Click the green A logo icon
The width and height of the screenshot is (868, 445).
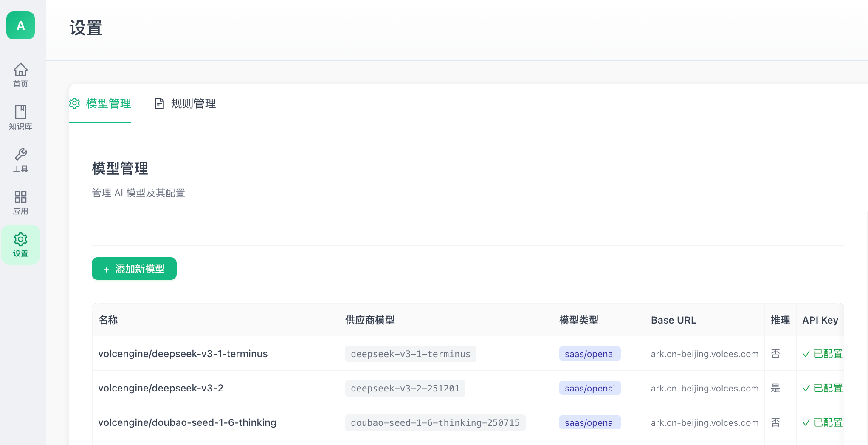[20, 25]
